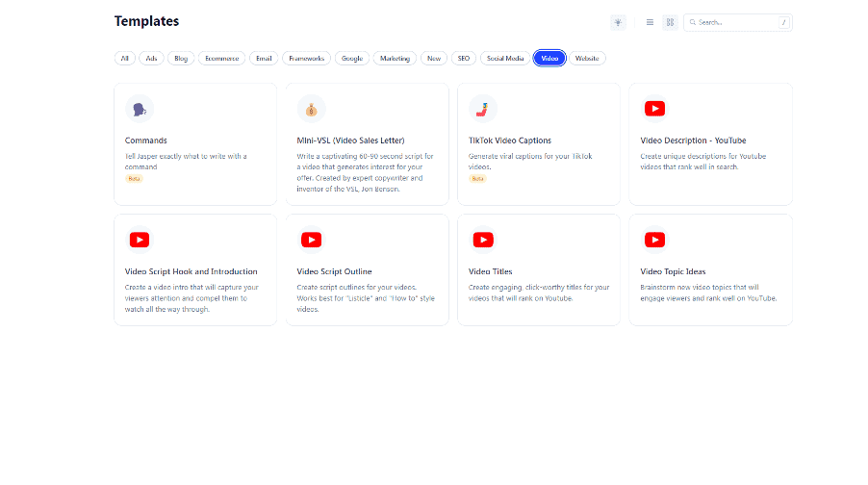This screenshot has width=868, height=485.
Task: Select the Ecommerce category filter
Action: pyautogui.click(x=221, y=59)
